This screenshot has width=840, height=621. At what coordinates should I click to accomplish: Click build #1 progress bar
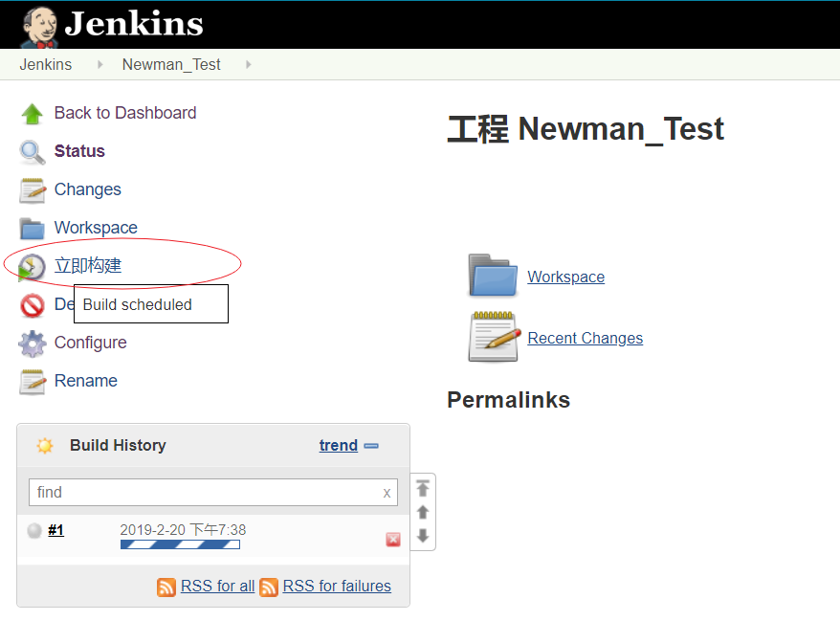[x=180, y=544]
